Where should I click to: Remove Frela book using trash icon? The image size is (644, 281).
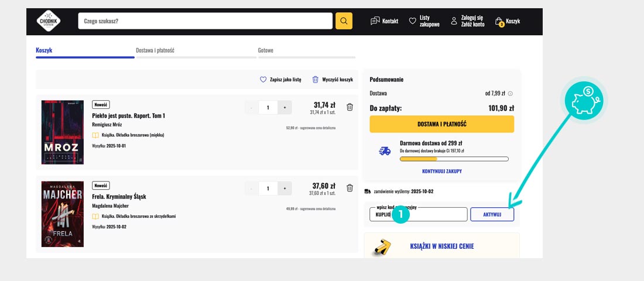tap(350, 188)
